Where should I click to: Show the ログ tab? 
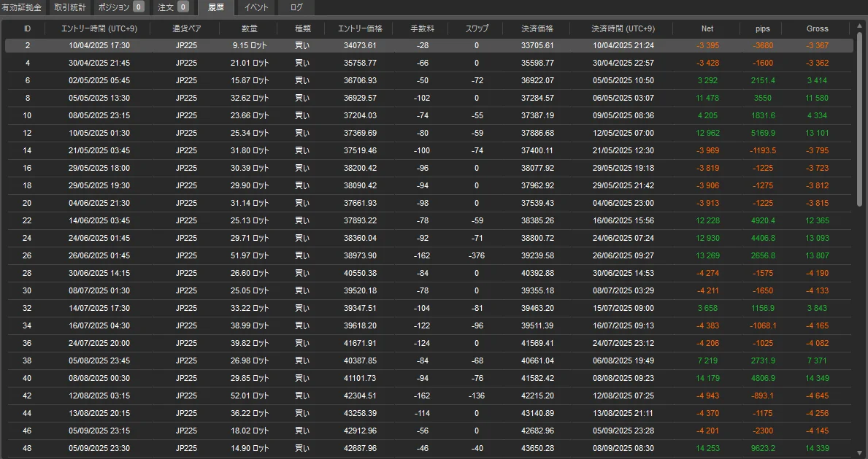tap(296, 7)
